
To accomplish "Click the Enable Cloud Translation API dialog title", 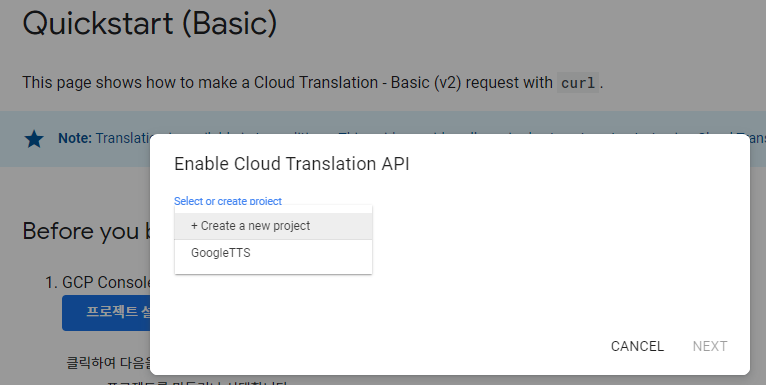I will [x=292, y=164].
